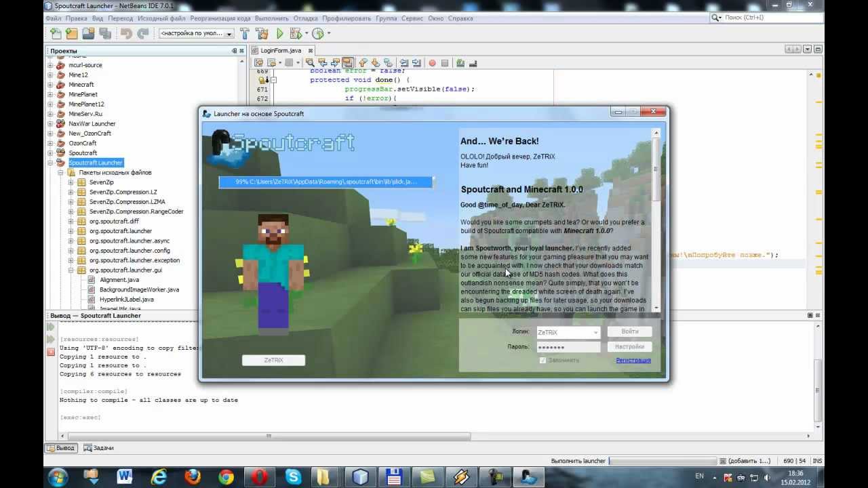Select HyperlinkJLabel.java in the tree

pos(126,299)
